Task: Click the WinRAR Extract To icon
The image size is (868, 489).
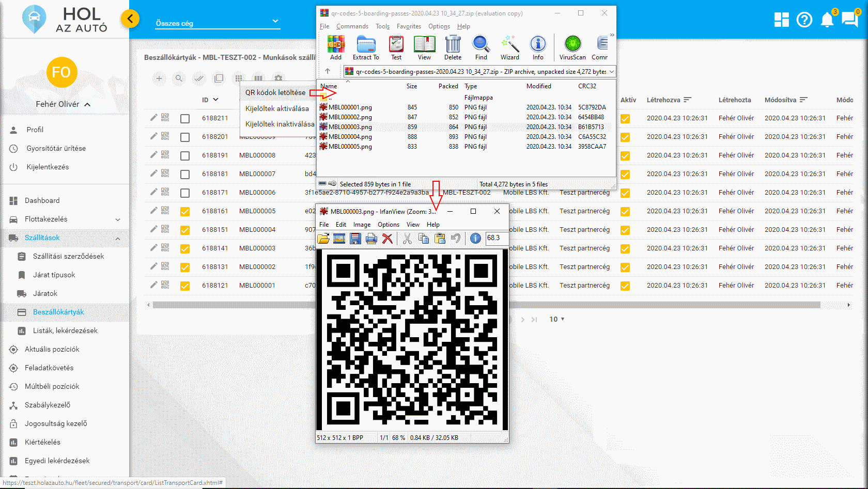Action: (x=366, y=48)
